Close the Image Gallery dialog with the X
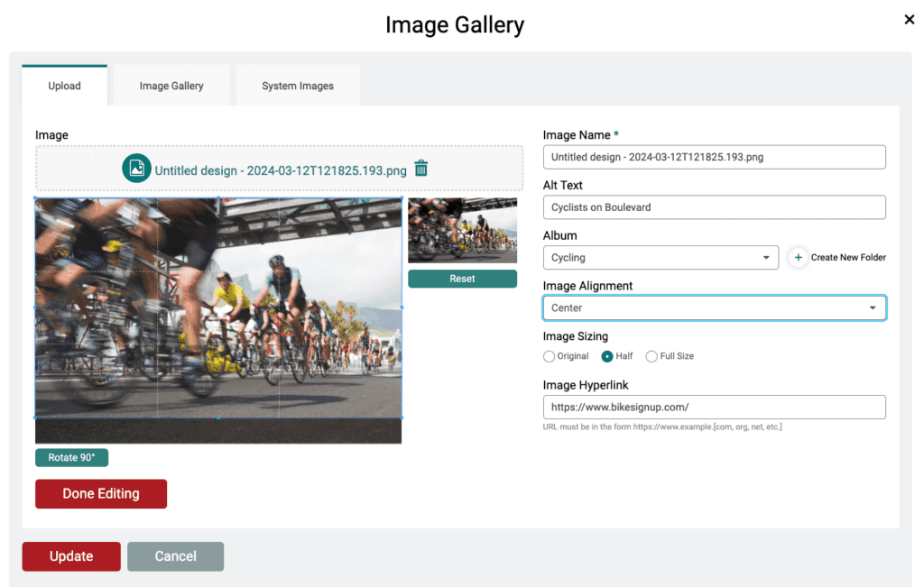 909,20
